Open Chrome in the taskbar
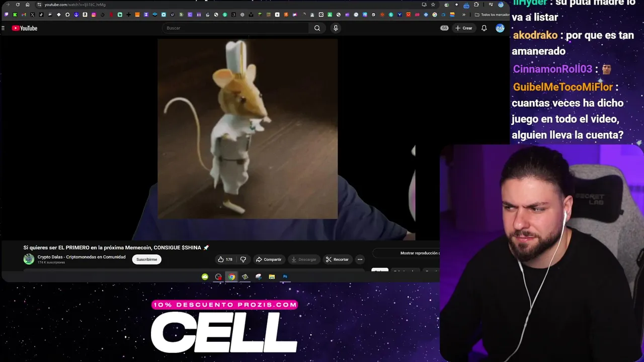The width and height of the screenshot is (644, 362). 231,277
